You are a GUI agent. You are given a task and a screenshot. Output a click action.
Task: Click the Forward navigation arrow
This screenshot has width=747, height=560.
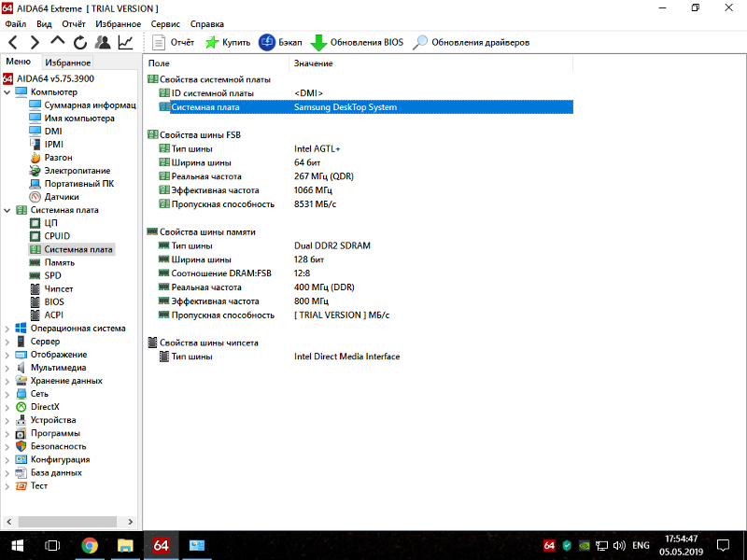pos(35,43)
